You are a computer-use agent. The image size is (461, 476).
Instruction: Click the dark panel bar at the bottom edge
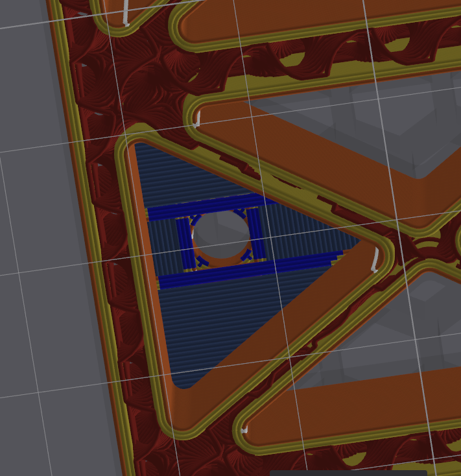[x=364, y=473]
